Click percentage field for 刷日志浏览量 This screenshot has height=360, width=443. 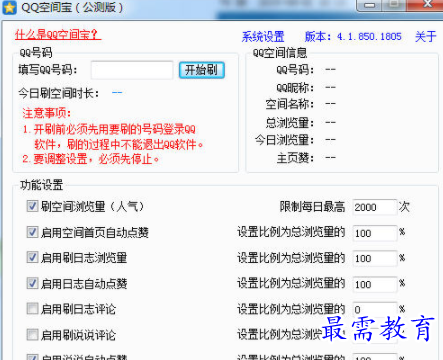375,258
